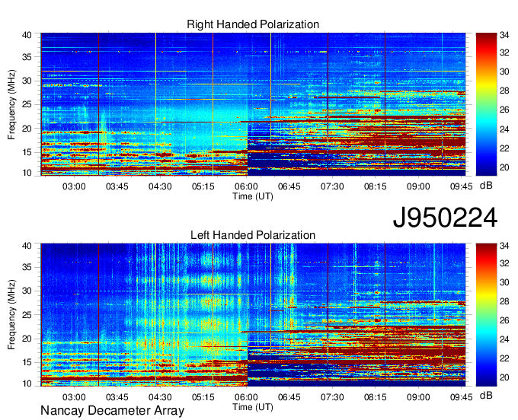Click the "07:30" time tick under Left Handed plot
518x420 pixels.
pyautogui.click(x=332, y=397)
